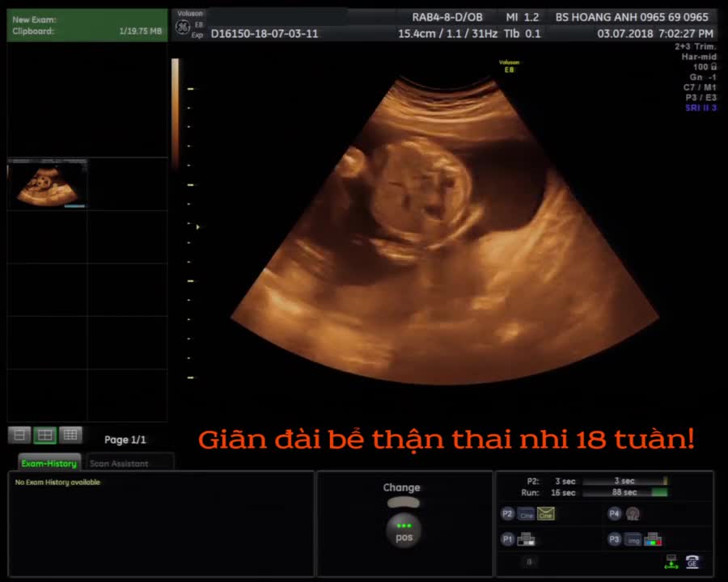Click the small Voluson E8 label above the scan
728x582 pixels.
pos(510,66)
